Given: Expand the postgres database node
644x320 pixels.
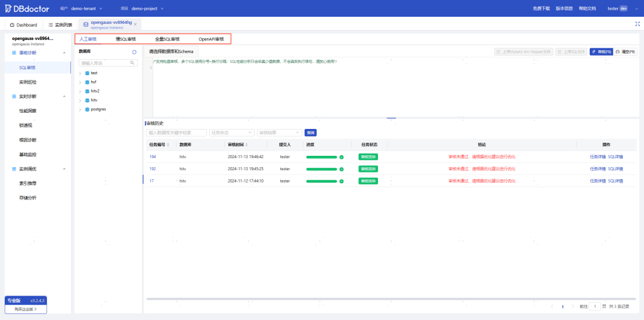Looking at the screenshot, I should point(80,110).
